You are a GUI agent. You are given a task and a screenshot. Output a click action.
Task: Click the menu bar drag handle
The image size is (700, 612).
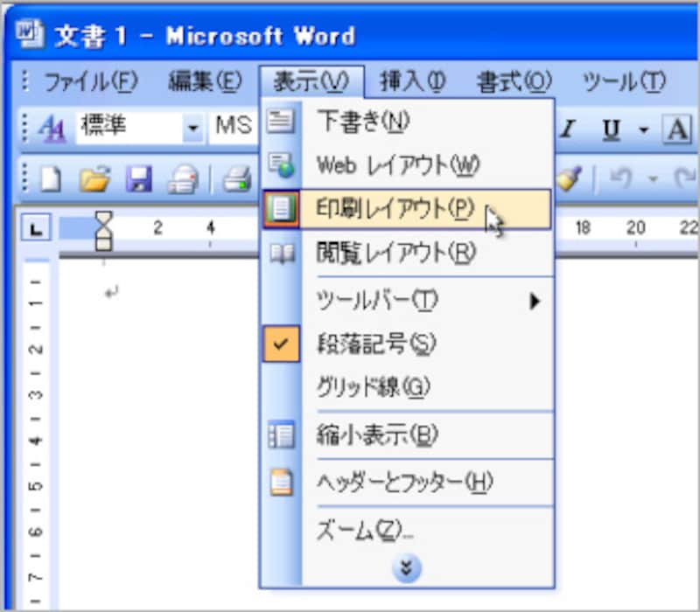pyautogui.click(x=25, y=81)
